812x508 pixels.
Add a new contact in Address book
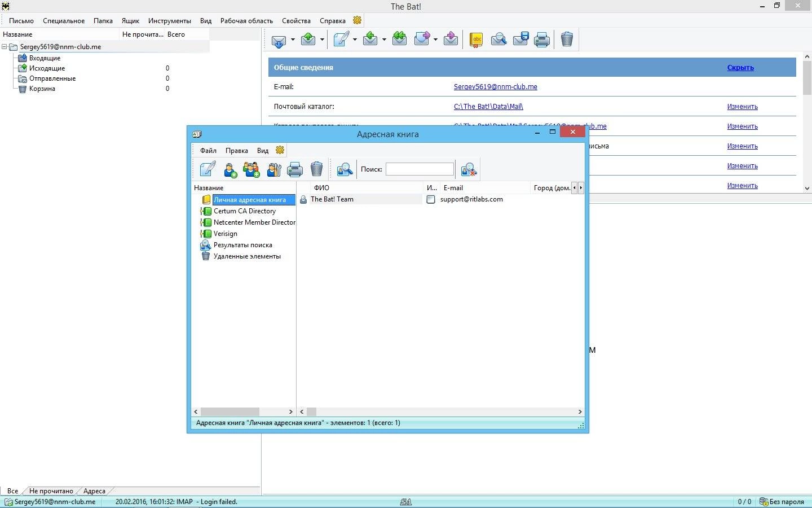[230, 169]
